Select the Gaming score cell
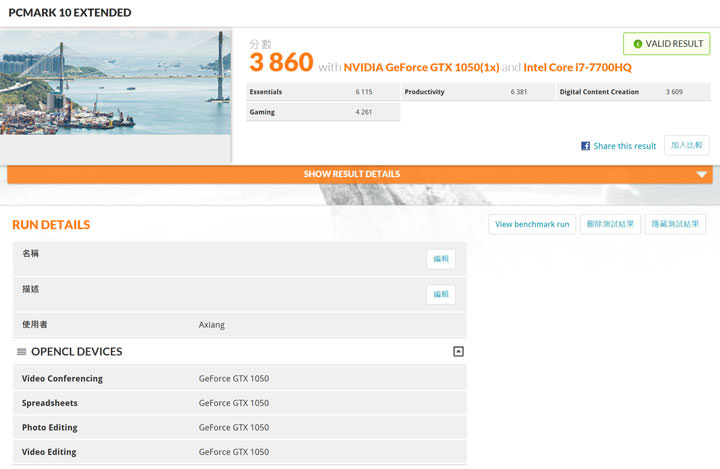Screen dimensions: 720x469 323,112
